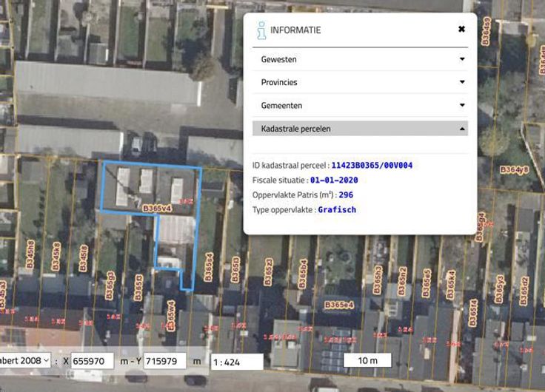Viewport: 545px width, 392px height.
Task: Open the Lambert 2008 coordinate system dropdown
Action: pos(24,361)
